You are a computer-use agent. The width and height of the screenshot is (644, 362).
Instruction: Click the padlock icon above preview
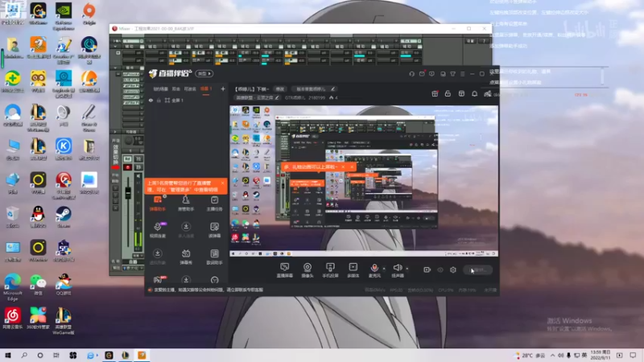tap(448, 93)
